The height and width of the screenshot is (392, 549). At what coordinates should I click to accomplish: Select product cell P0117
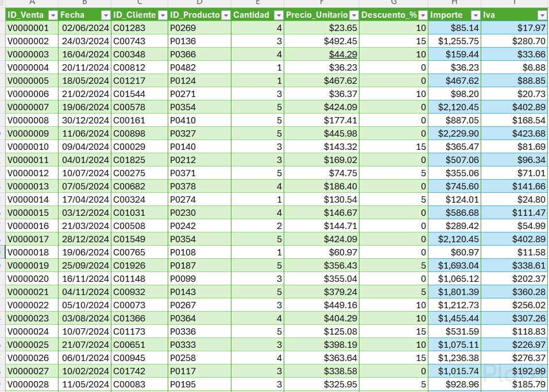coord(200,371)
